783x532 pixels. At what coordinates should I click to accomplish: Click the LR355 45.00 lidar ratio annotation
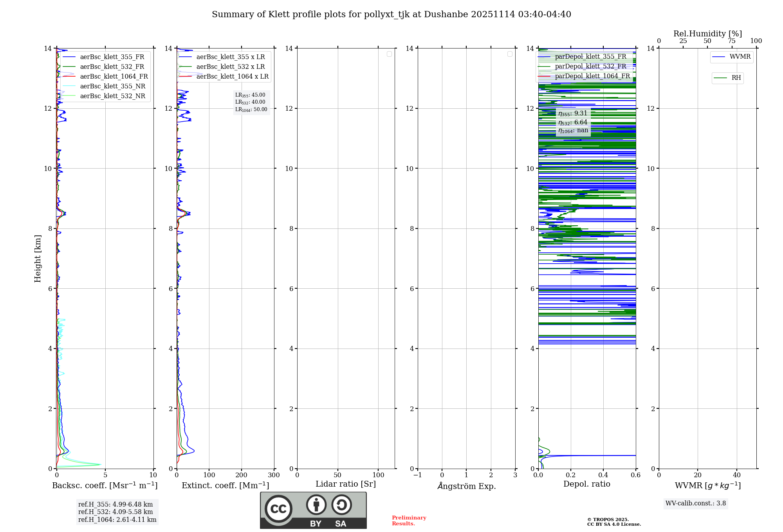click(250, 95)
